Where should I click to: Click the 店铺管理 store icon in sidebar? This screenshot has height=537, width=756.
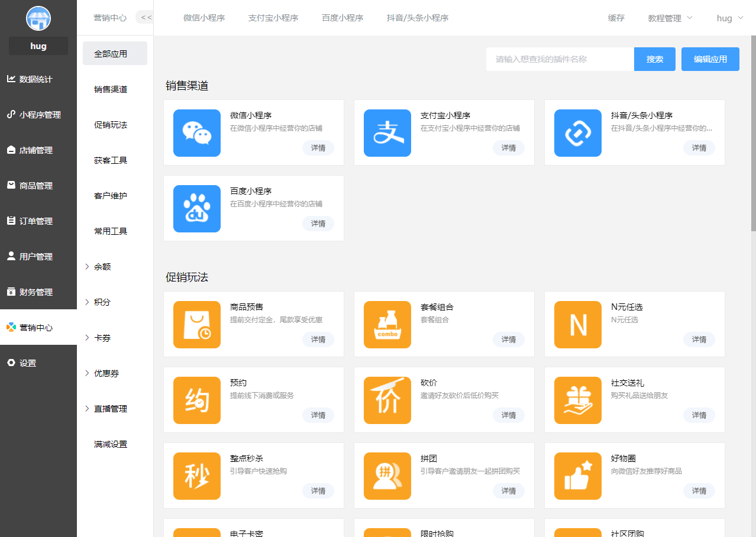[11, 150]
